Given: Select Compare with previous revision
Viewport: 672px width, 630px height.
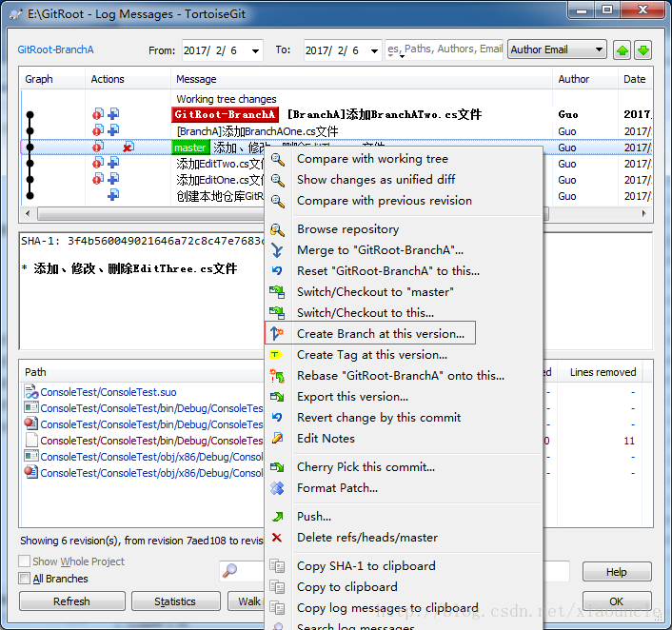Looking at the screenshot, I should [385, 201].
